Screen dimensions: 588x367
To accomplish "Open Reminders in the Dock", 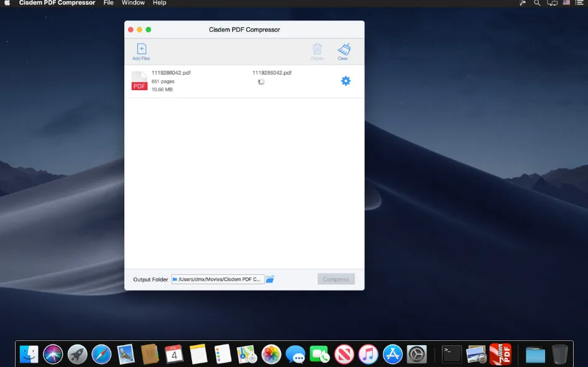I will (223, 354).
